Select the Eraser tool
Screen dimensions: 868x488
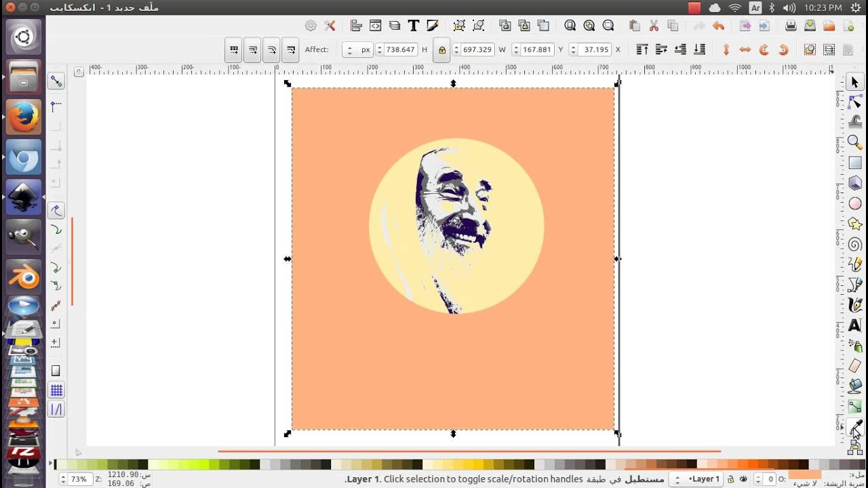point(854,366)
